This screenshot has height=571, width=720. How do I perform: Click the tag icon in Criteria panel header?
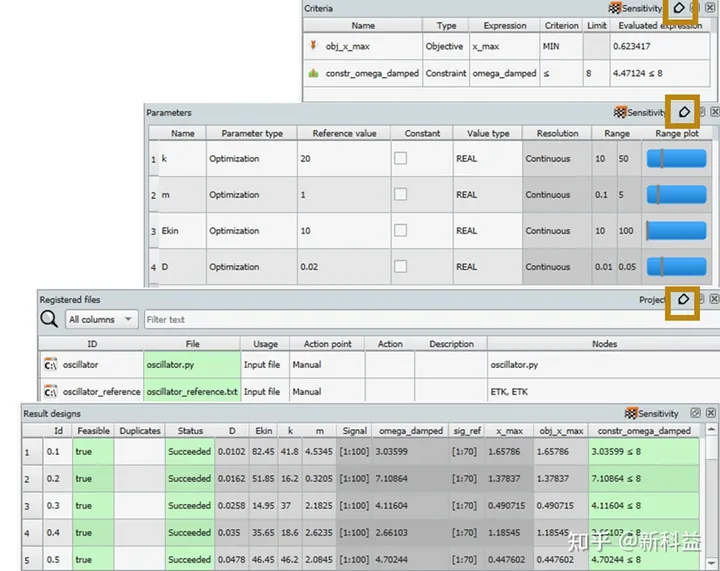tap(679, 8)
